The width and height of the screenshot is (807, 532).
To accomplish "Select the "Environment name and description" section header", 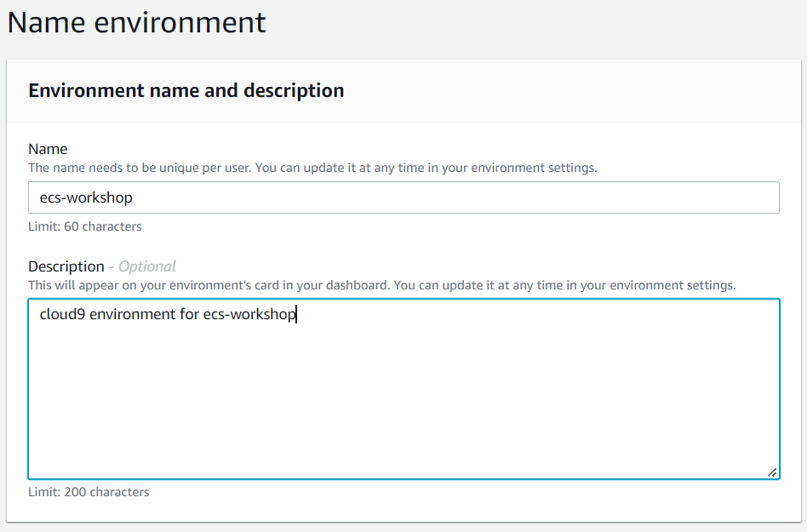I will coord(186,90).
